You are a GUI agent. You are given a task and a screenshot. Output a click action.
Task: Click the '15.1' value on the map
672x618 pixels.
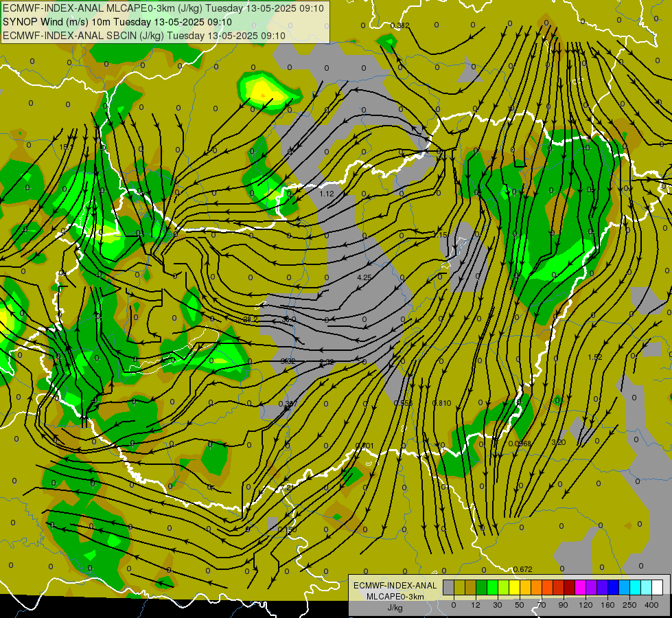66,147
